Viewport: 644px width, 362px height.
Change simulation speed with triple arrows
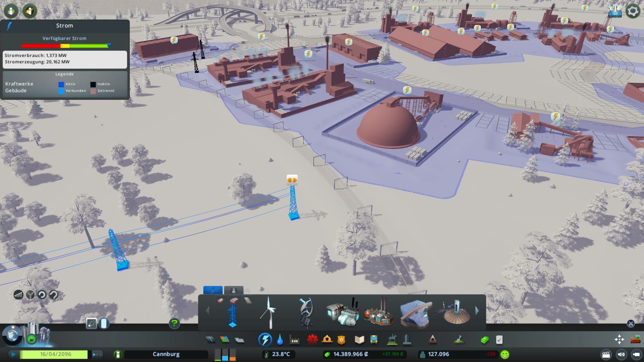coord(97,354)
